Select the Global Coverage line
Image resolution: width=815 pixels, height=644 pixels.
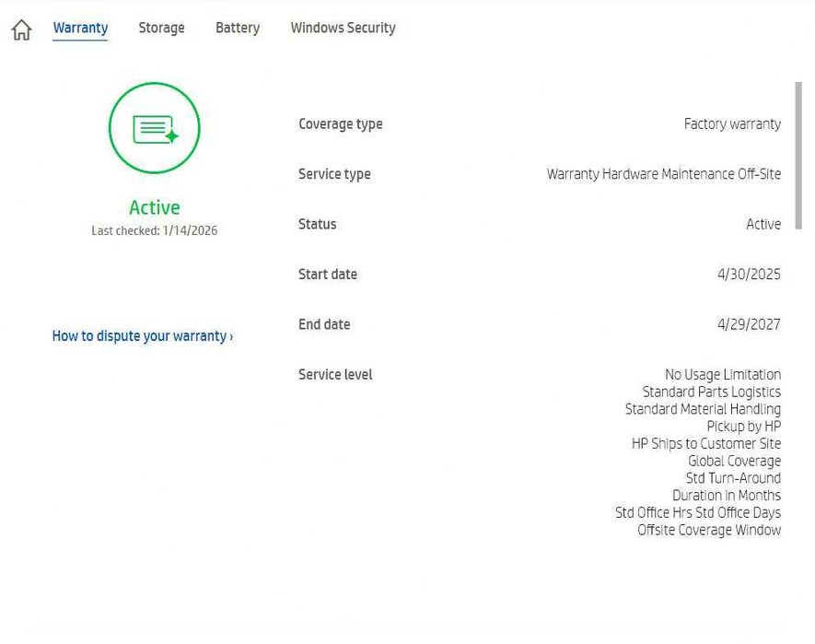point(735,461)
